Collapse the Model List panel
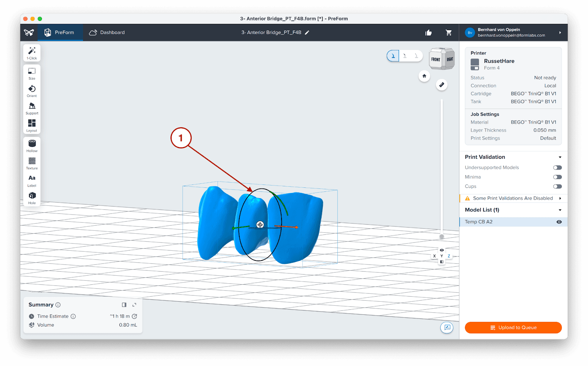 click(560, 210)
